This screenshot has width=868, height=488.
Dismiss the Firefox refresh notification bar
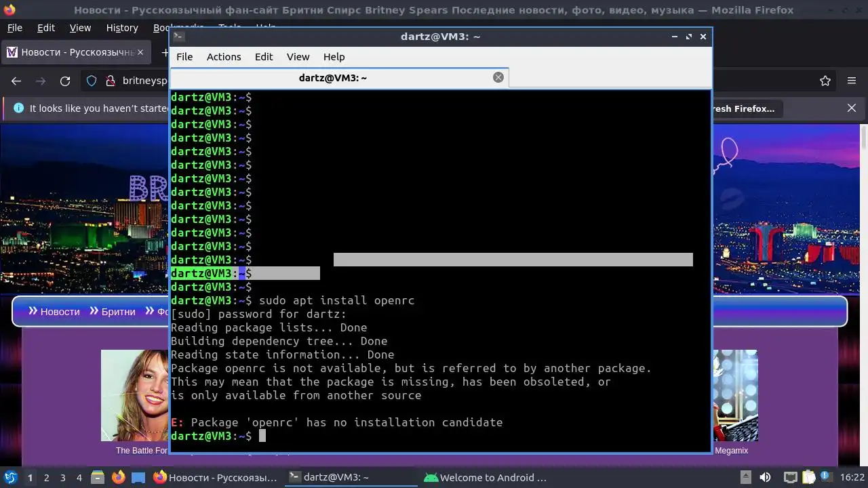pos(852,108)
